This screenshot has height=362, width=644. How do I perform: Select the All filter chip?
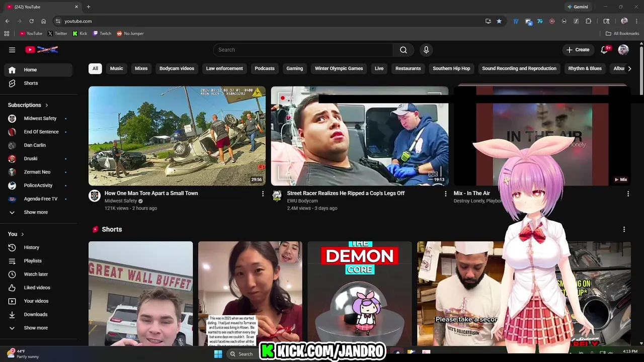point(95,68)
